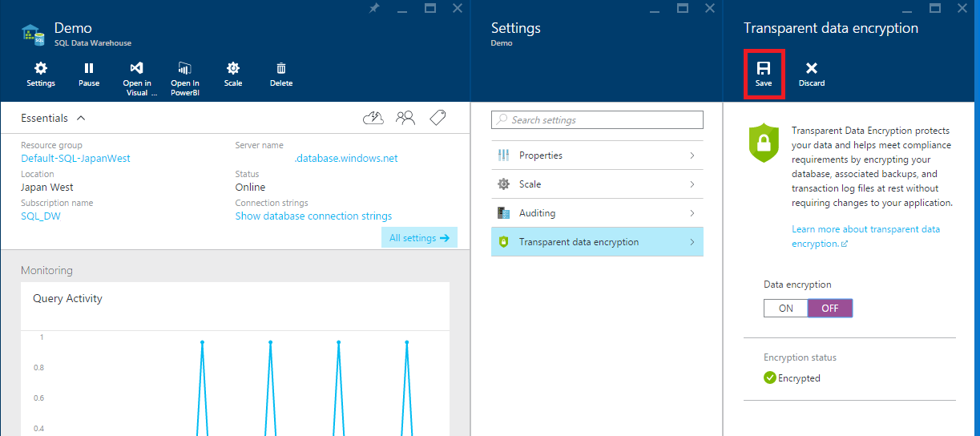
Task: Expand the Properties settings chevron
Action: point(692,155)
